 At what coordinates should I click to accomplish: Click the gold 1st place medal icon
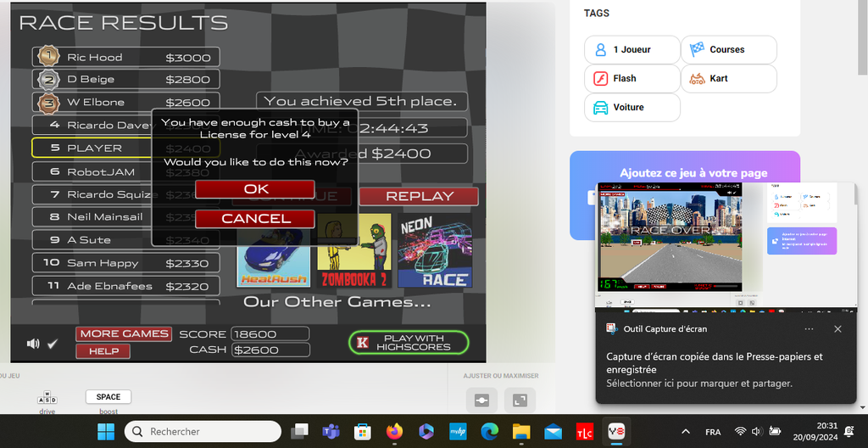[x=48, y=57]
